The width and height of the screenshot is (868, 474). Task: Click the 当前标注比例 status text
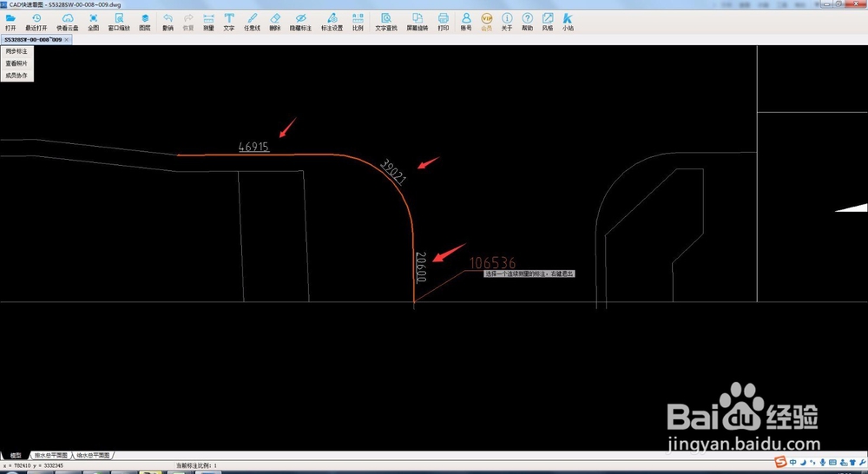196,465
